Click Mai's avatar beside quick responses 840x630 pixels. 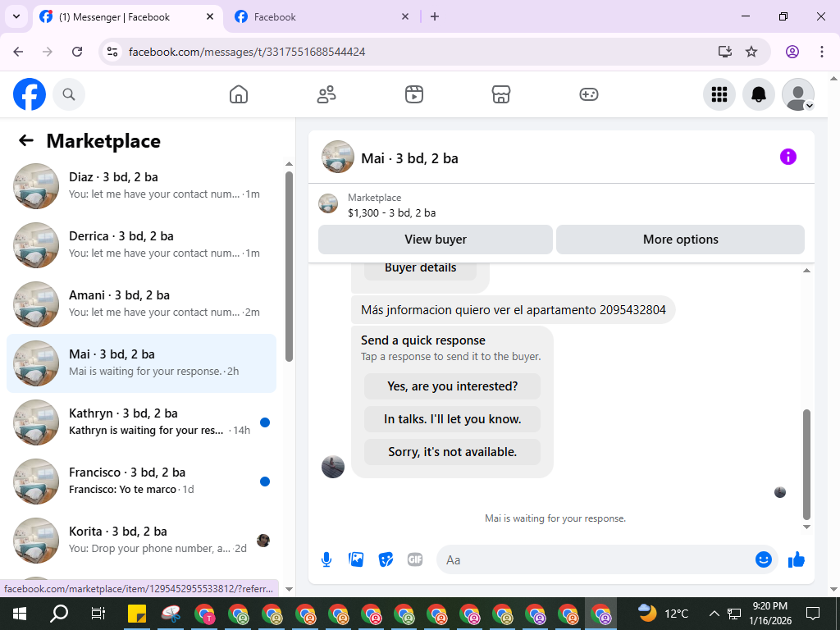333,467
